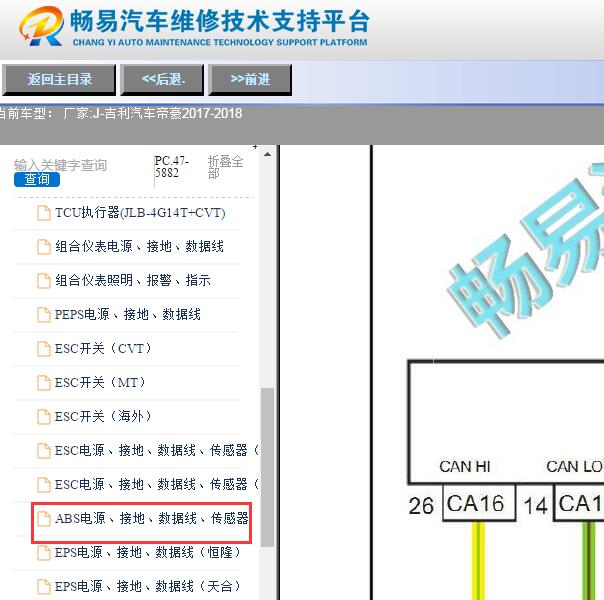Go back with <<后退 button
604x600 pixels.
tap(162, 80)
